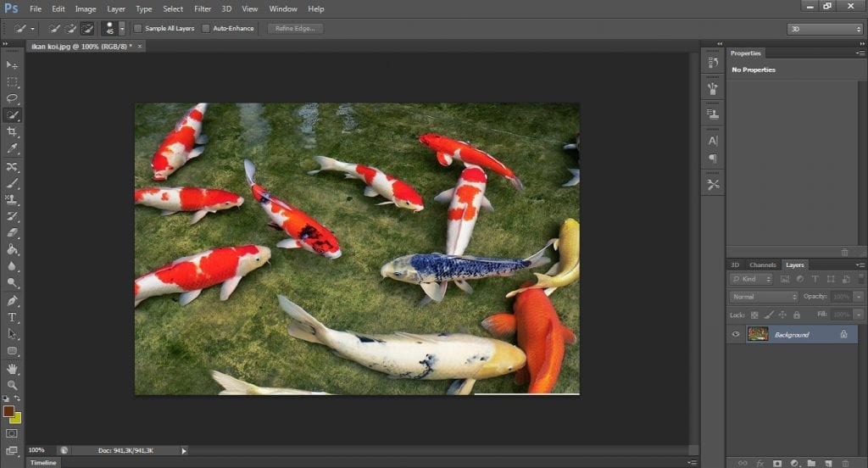
Task: Switch to the Channels tab
Action: [x=762, y=265]
